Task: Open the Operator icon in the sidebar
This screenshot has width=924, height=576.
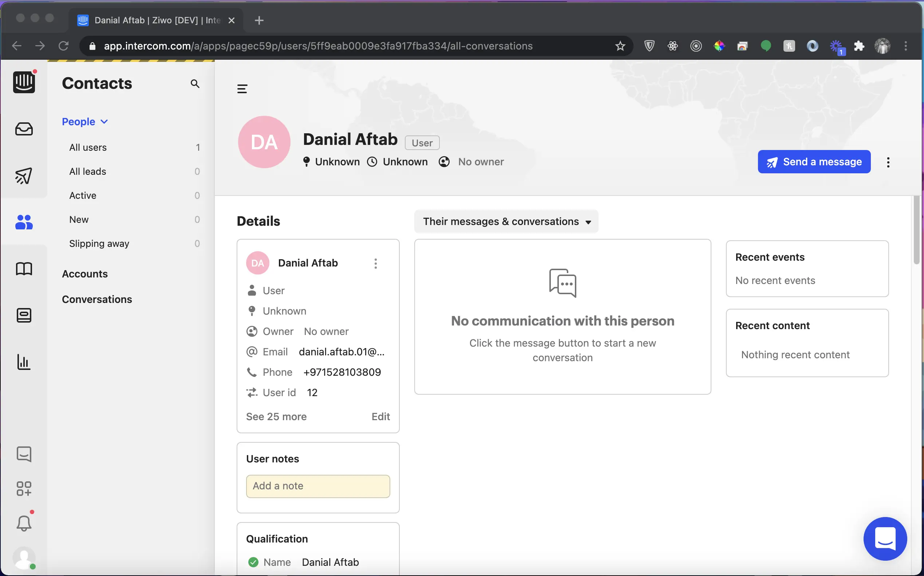Action: click(x=24, y=315)
